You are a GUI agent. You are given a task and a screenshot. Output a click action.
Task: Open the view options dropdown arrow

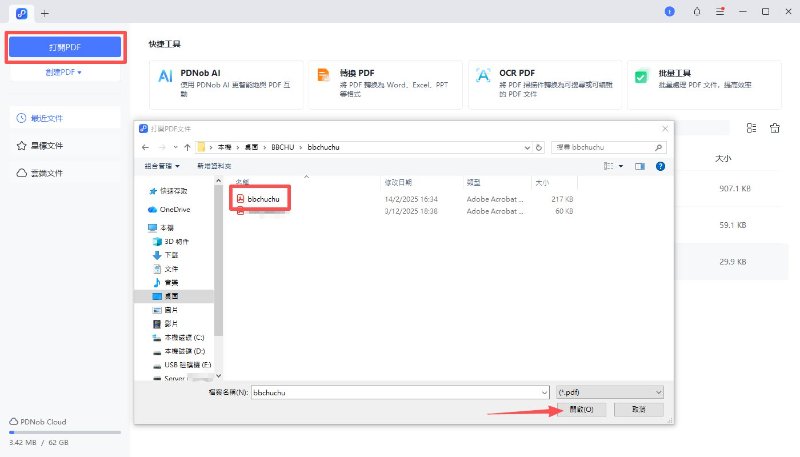click(x=621, y=166)
